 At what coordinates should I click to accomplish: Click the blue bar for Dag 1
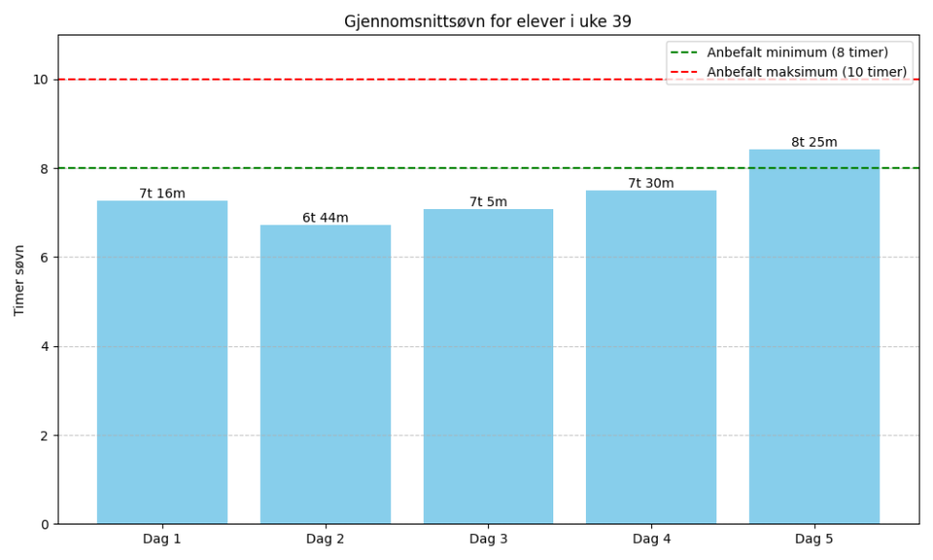click(x=162, y=362)
